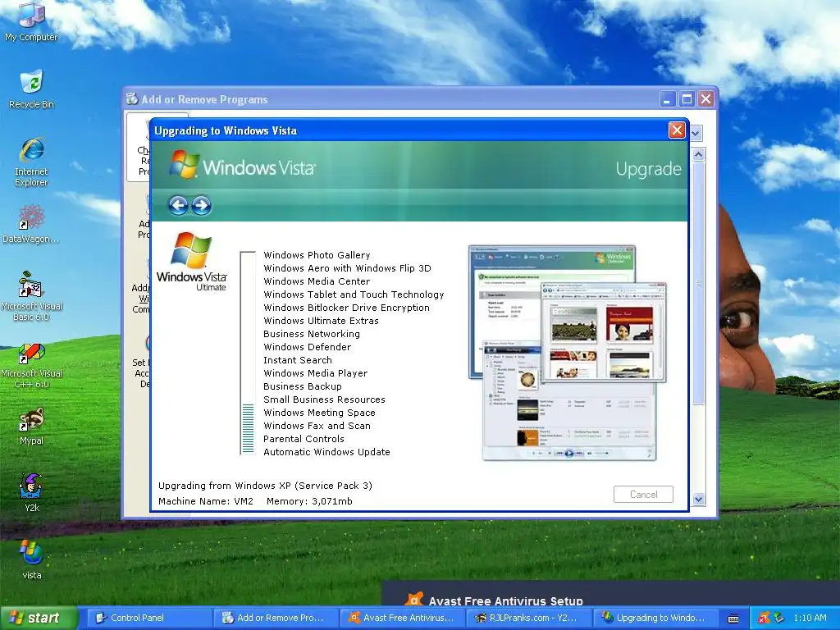Click the Cancel button in upgrade dialog
The image size is (840, 630).
tap(643, 495)
